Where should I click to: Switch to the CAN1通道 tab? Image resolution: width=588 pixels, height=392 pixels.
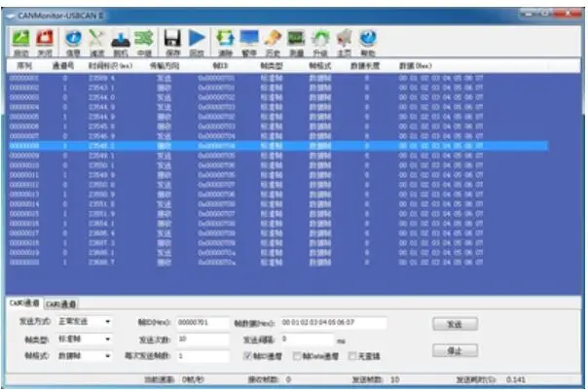[24, 303]
